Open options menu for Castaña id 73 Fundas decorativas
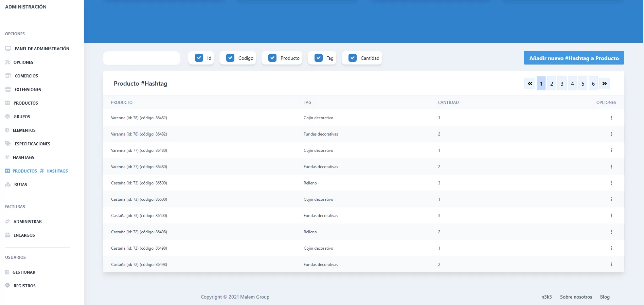Screen dimensions: 644x305 (611, 216)
